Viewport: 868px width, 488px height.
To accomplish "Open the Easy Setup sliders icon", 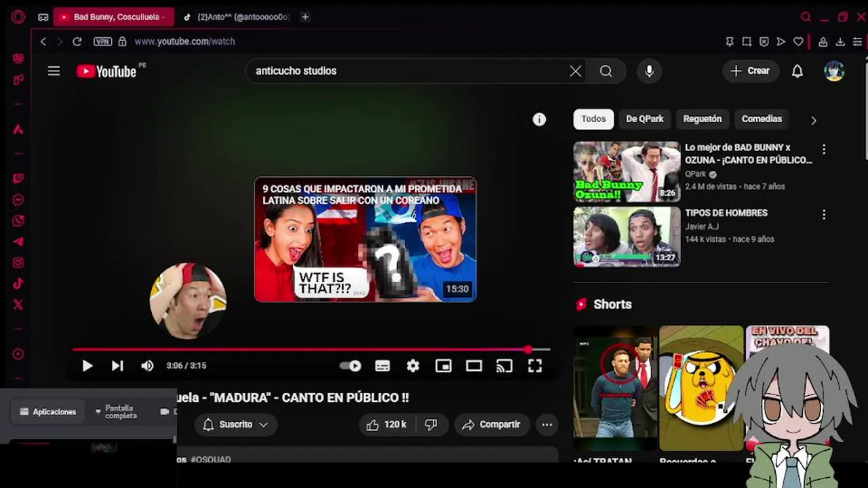I will click(857, 41).
